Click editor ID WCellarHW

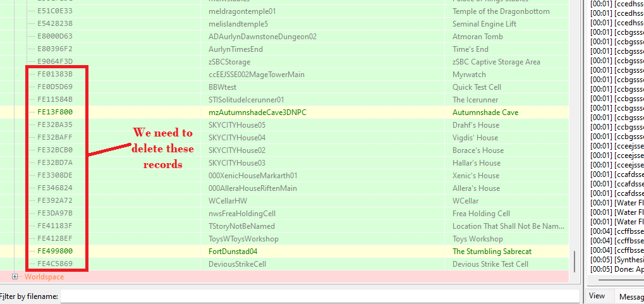pyautogui.click(x=228, y=201)
